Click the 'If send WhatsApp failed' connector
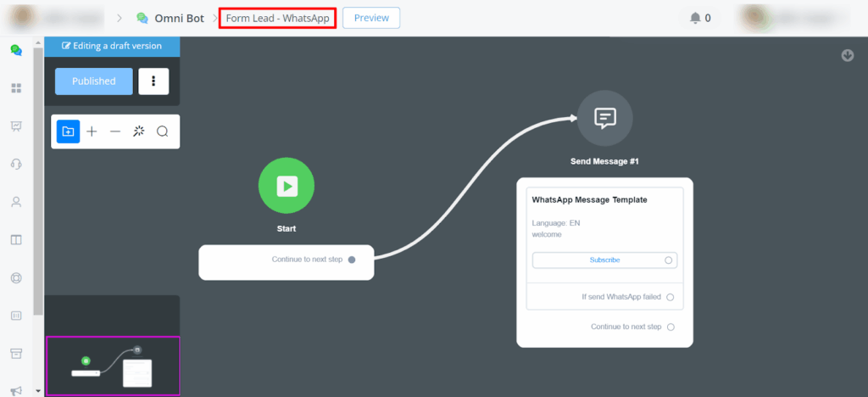 pos(670,297)
